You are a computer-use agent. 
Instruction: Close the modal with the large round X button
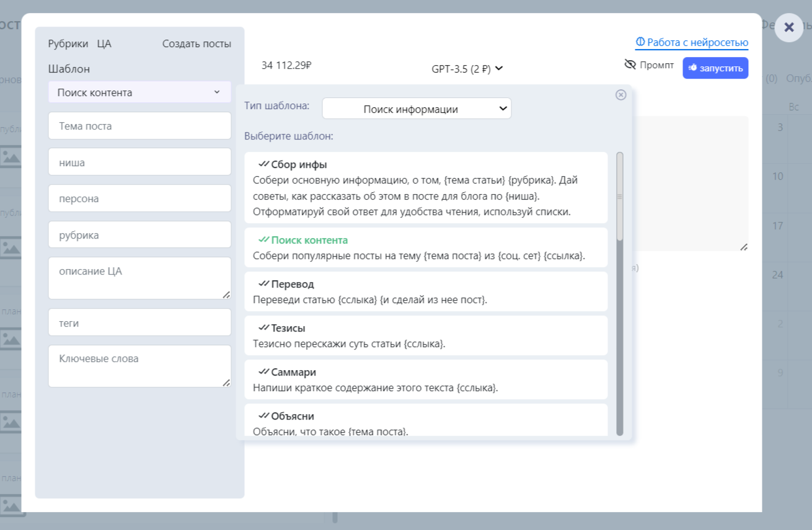tap(789, 27)
